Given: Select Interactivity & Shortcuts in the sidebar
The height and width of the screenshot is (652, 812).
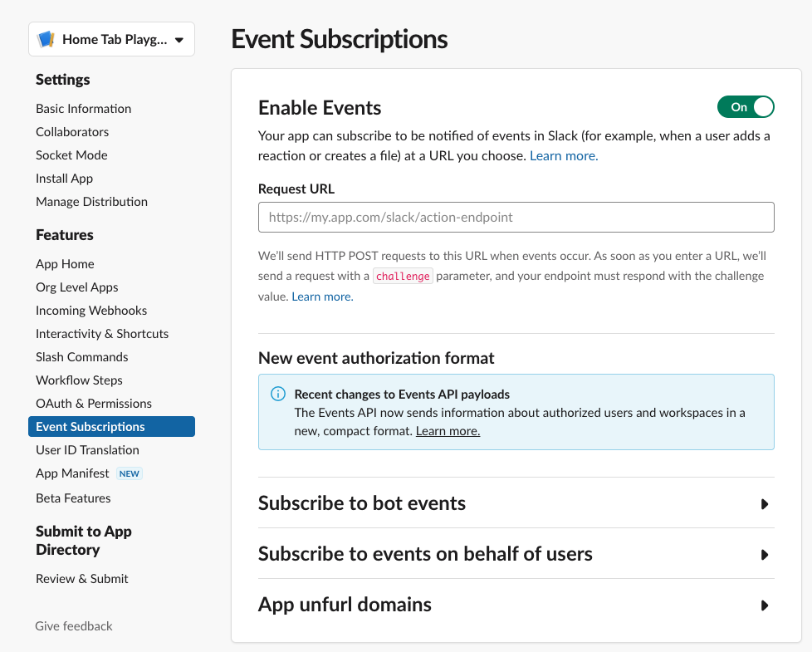Looking at the screenshot, I should pos(101,333).
